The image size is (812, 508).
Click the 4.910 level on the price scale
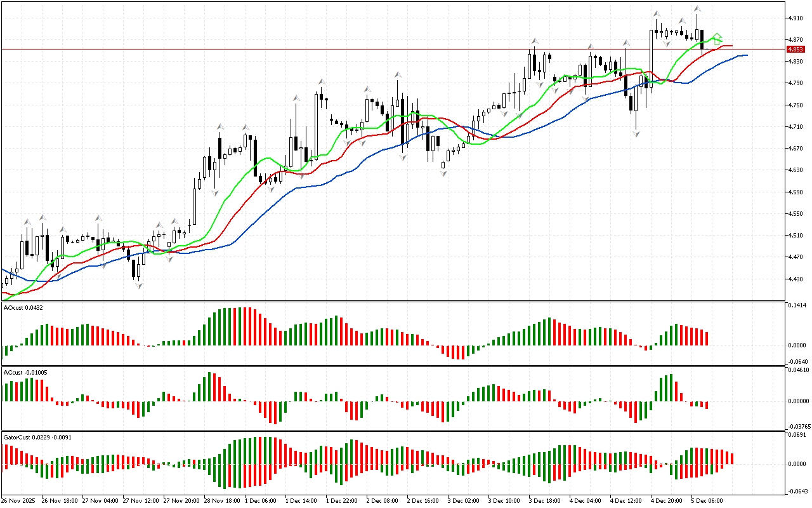click(794, 18)
